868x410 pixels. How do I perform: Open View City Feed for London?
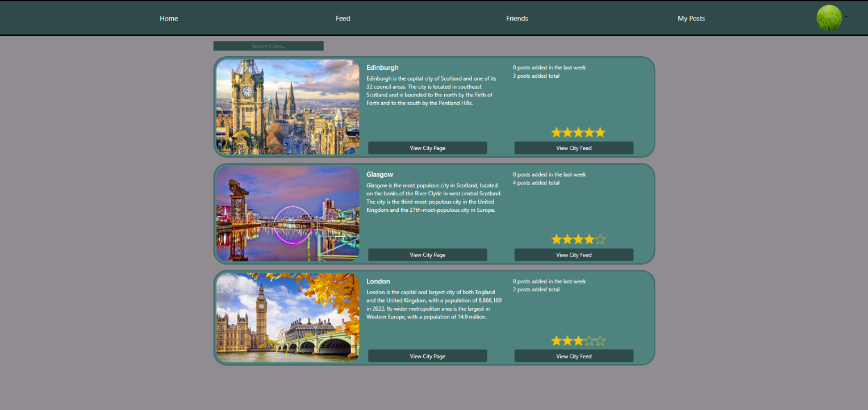(574, 356)
